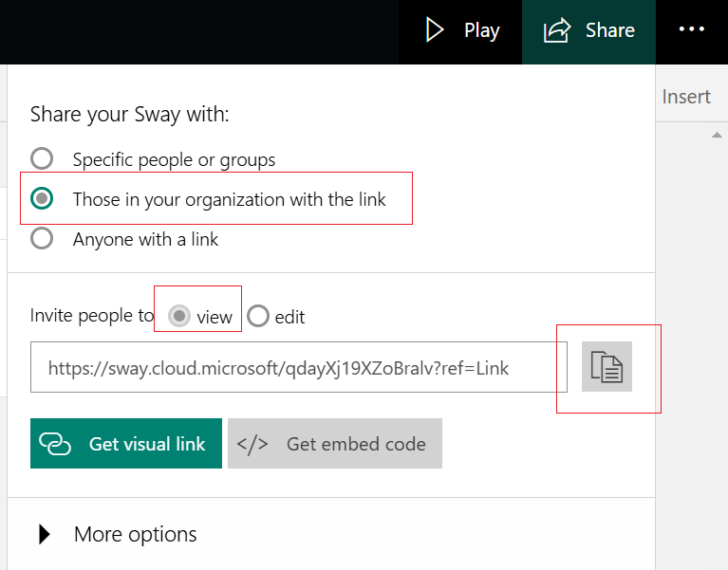Open the Share menu
Image resolution: width=728 pixels, height=570 pixels.
(588, 30)
